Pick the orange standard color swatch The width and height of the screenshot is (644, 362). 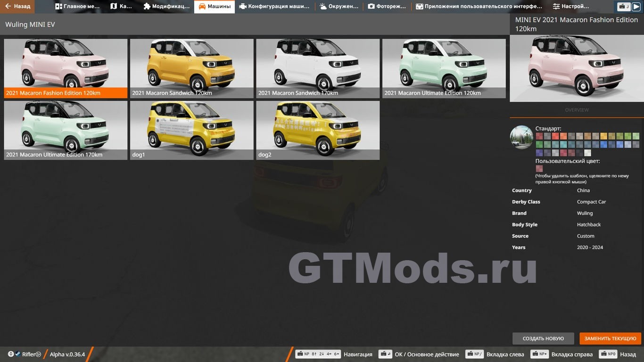[563, 136]
